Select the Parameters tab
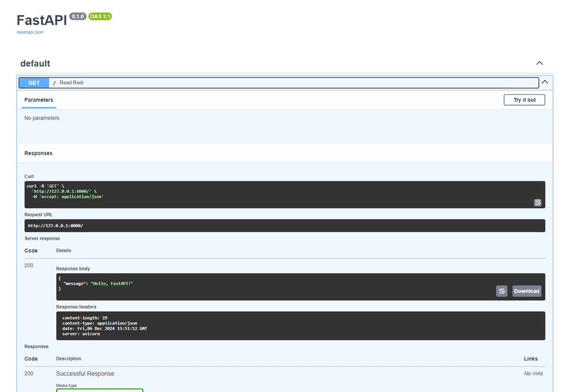 pyautogui.click(x=38, y=100)
